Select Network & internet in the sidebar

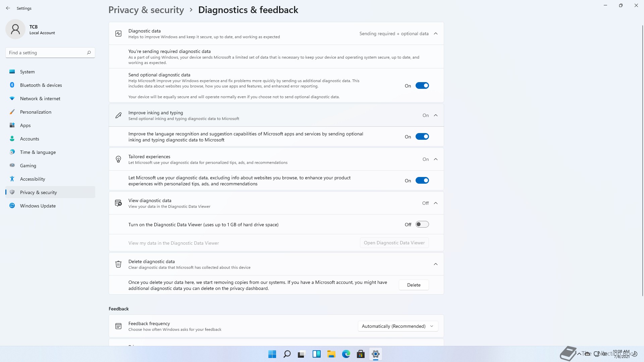50,99
